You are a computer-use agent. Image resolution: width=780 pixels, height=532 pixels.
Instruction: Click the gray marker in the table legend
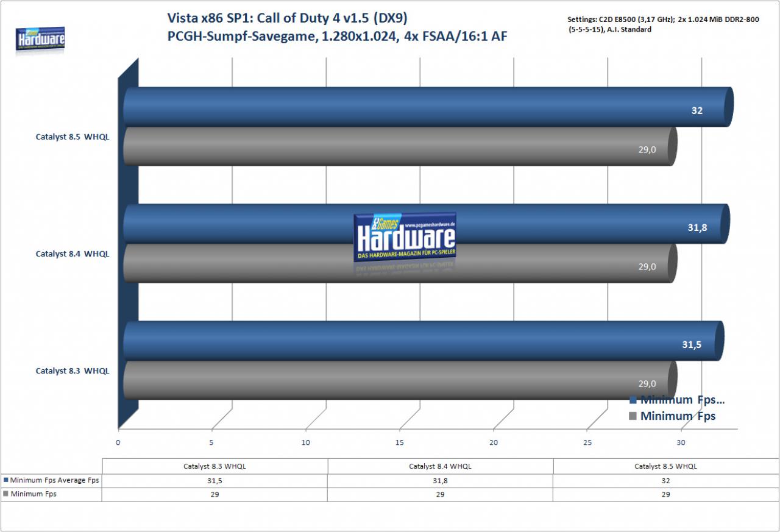[6, 494]
